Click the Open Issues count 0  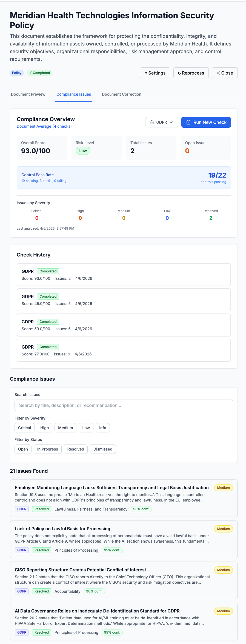click(x=187, y=151)
